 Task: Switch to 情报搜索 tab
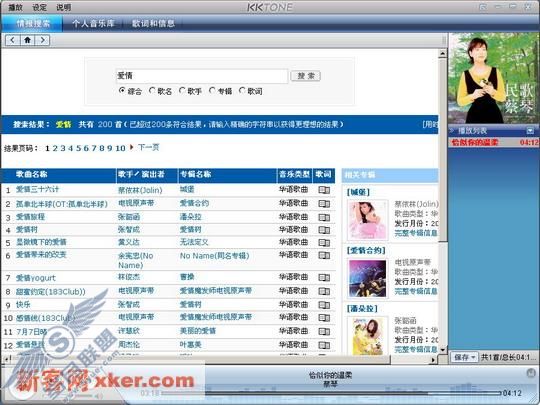pyautogui.click(x=33, y=23)
